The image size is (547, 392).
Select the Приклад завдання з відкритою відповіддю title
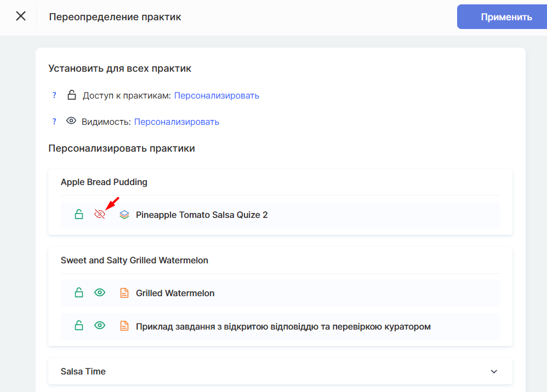(x=283, y=326)
